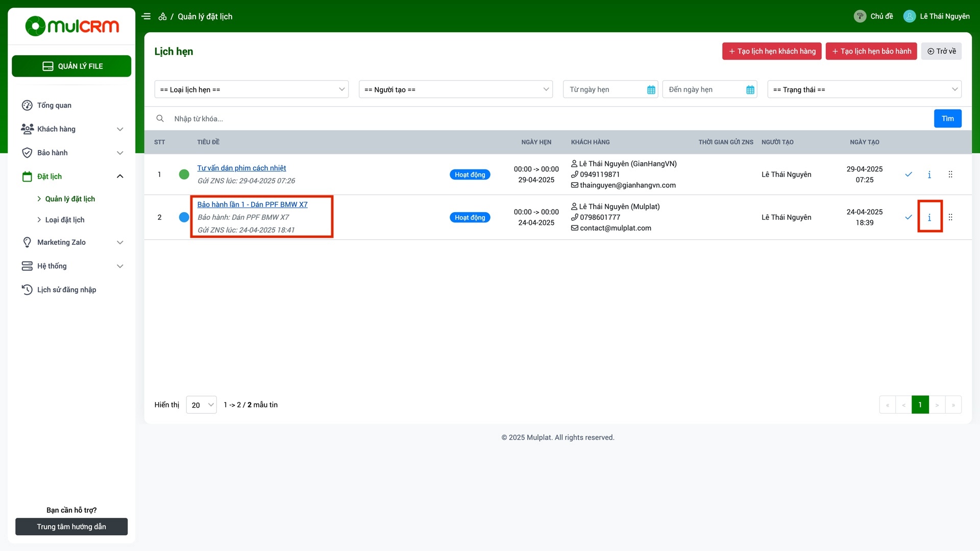Open info icon for first appointment row
Image resolution: width=980 pixels, height=551 pixels.
point(929,174)
